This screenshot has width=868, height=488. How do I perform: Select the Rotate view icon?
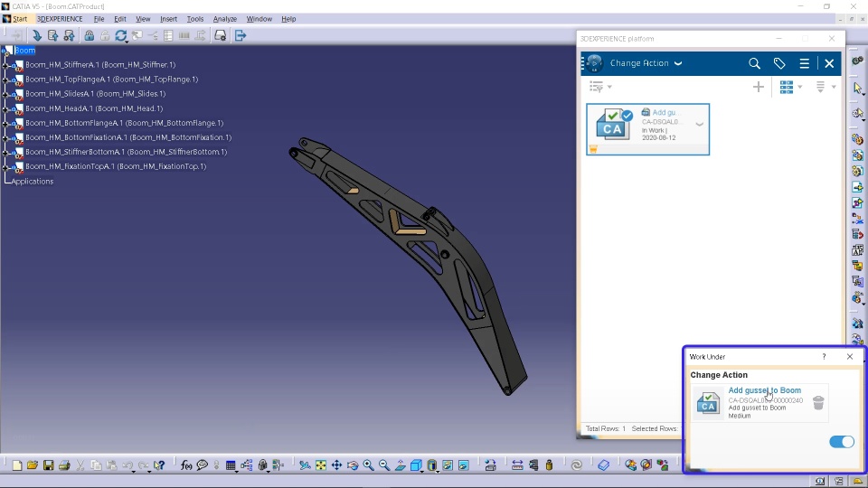353,465
